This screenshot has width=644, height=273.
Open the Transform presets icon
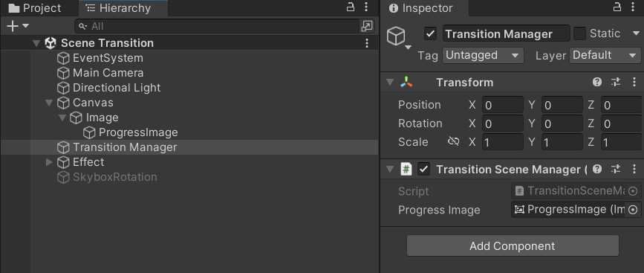point(616,83)
